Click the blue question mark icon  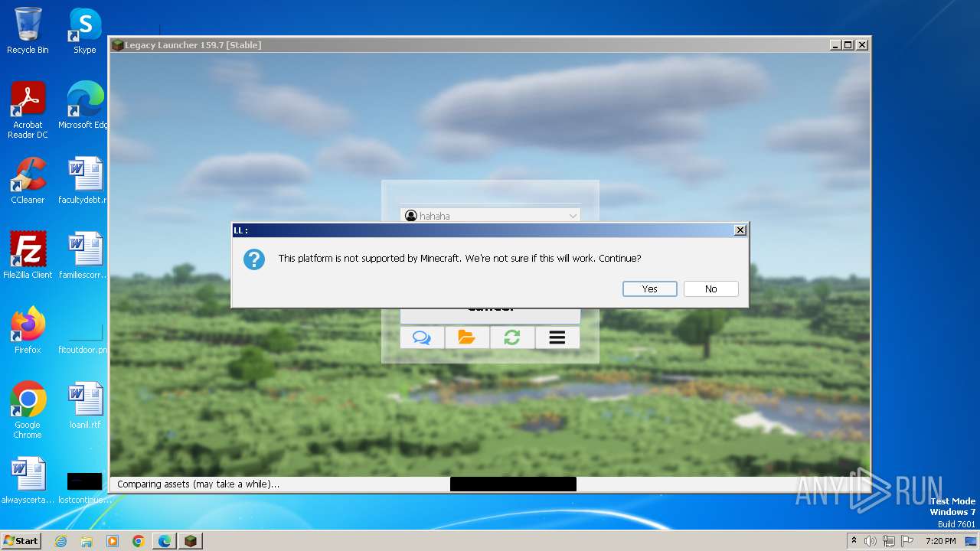(x=254, y=259)
